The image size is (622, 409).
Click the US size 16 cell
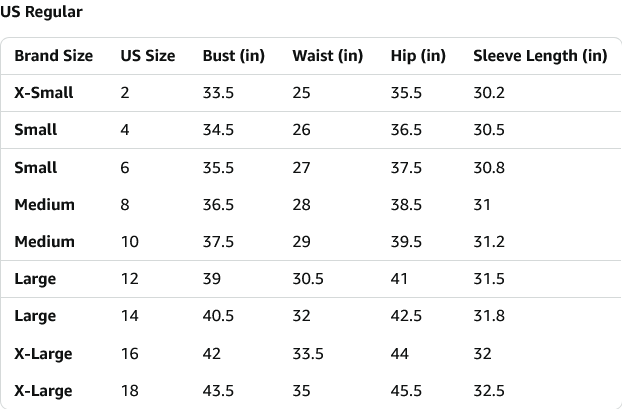click(x=129, y=353)
